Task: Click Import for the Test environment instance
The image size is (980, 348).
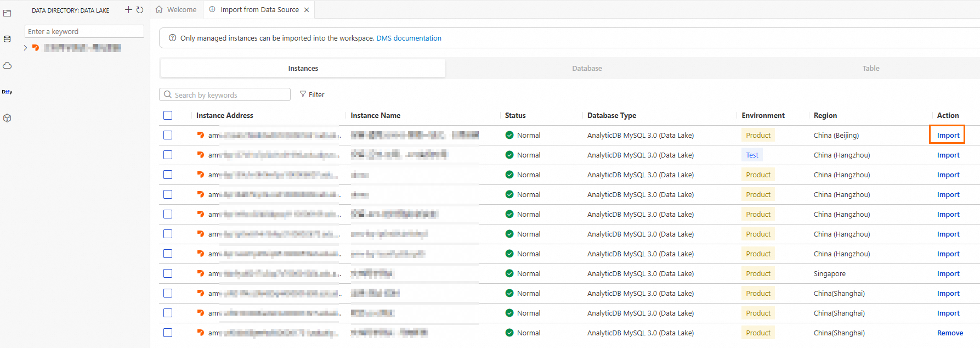Action: click(948, 155)
